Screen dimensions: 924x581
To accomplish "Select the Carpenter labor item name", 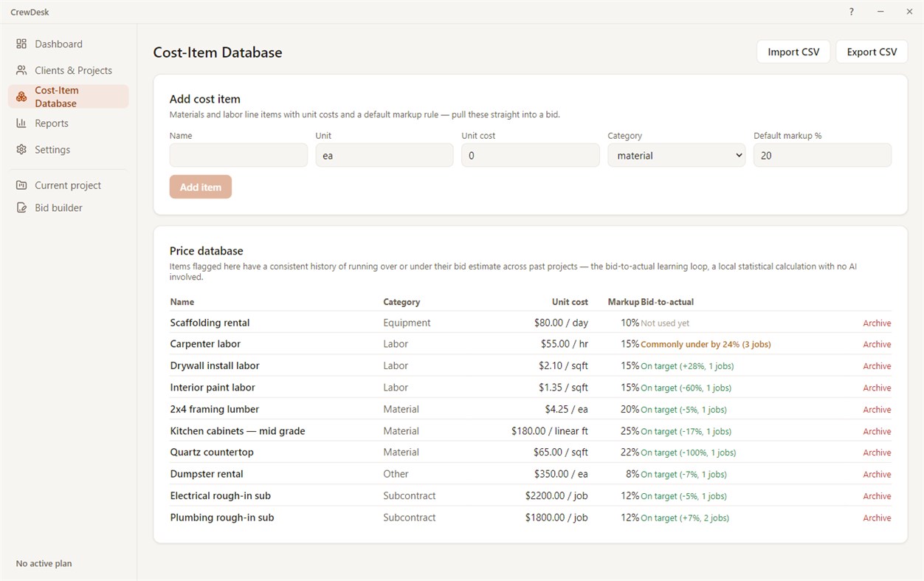I will click(205, 344).
